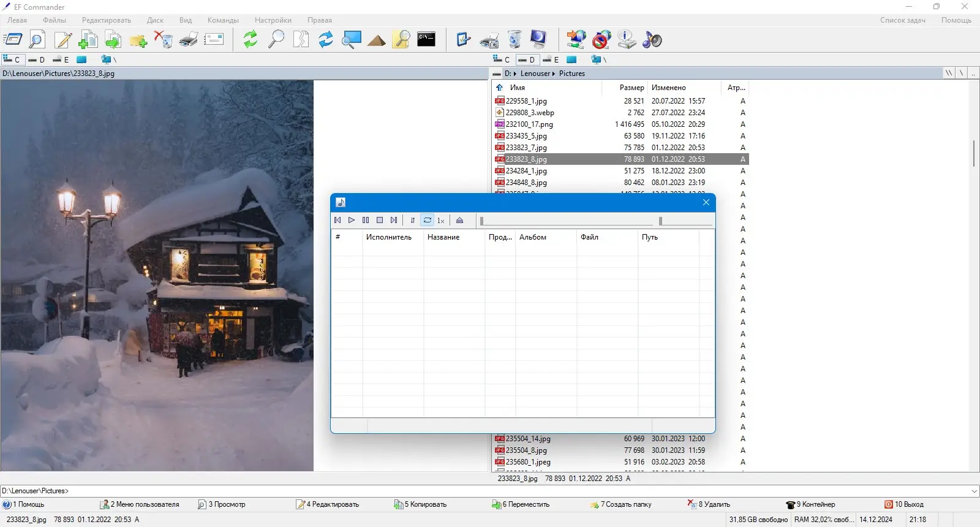Expand the D: breadcrumb arrow
This screenshot has width=980, height=527.
click(515, 74)
